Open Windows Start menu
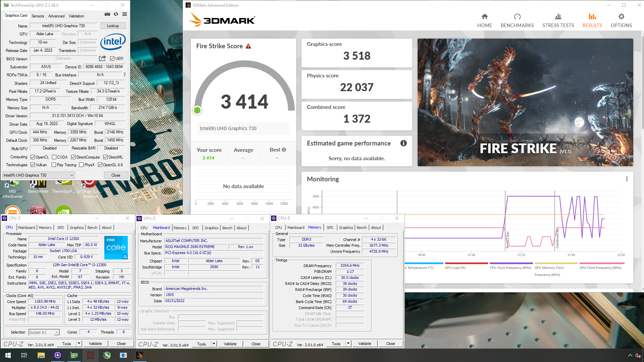The image size is (644, 362). pyautogui.click(x=8, y=355)
